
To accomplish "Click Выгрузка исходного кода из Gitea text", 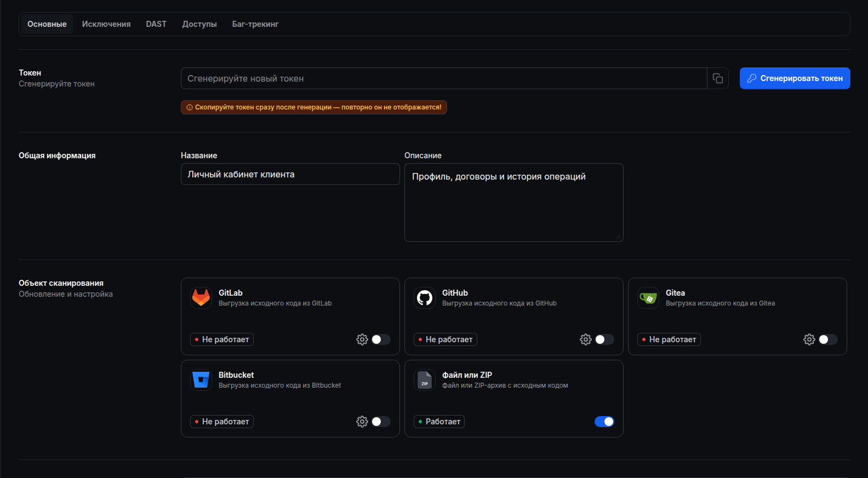I will [x=720, y=303].
